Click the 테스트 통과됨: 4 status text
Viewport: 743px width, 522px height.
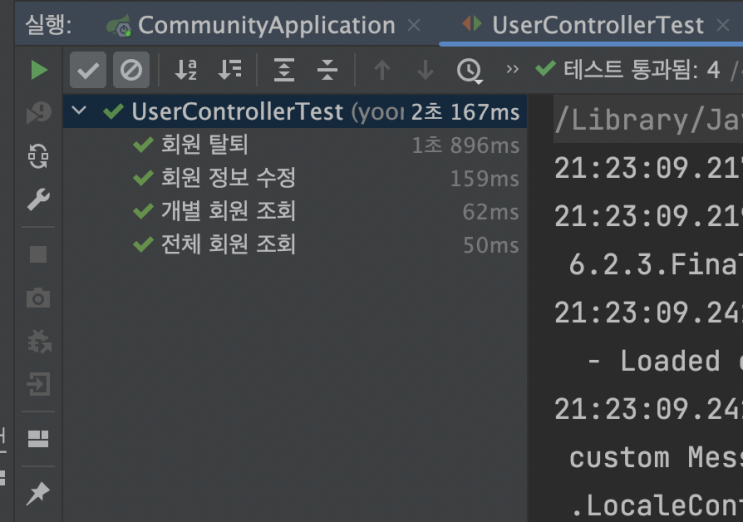click(x=642, y=70)
